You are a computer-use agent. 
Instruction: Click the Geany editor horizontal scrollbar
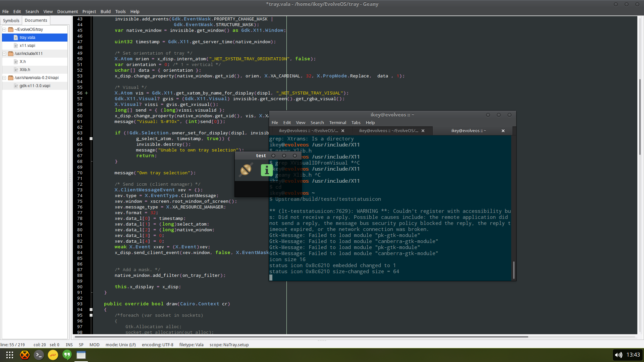pyautogui.click(x=301, y=337)
